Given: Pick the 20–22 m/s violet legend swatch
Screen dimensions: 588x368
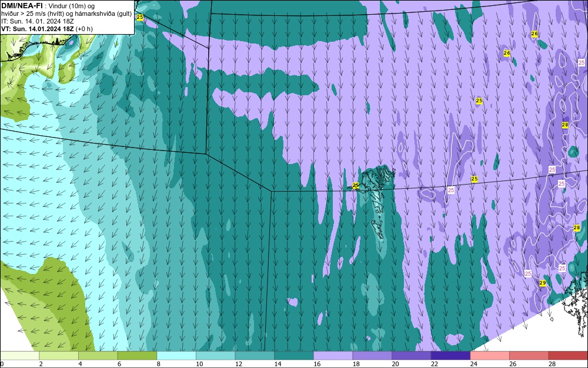Looking at the screenshot, I should (412, 356).
